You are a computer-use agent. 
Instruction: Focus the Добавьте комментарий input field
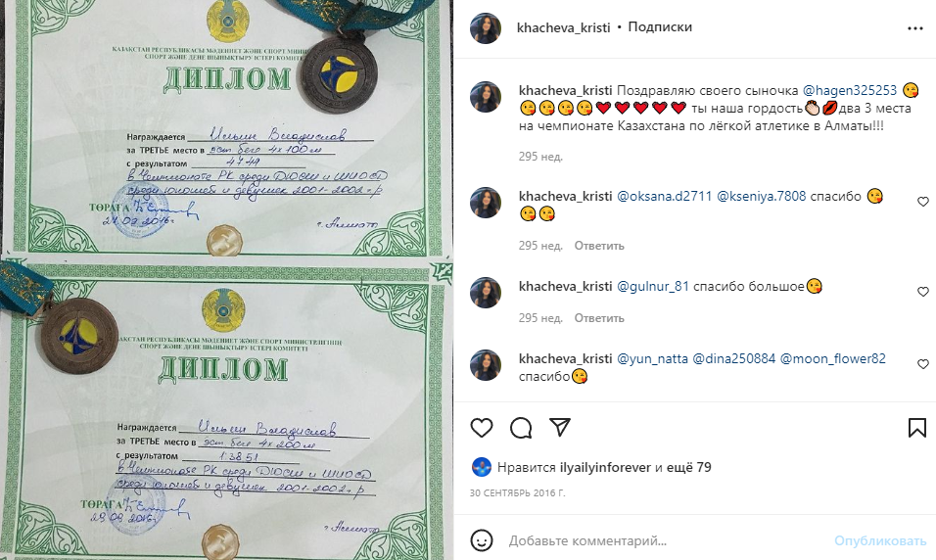[666, 540]
